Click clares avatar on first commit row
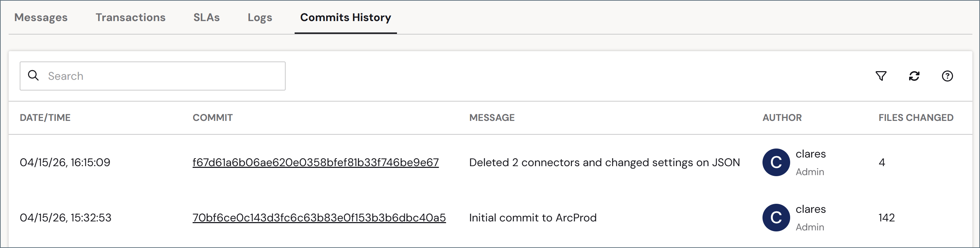The width and height of the screenshot is (980, 248). tap(776, 162)
